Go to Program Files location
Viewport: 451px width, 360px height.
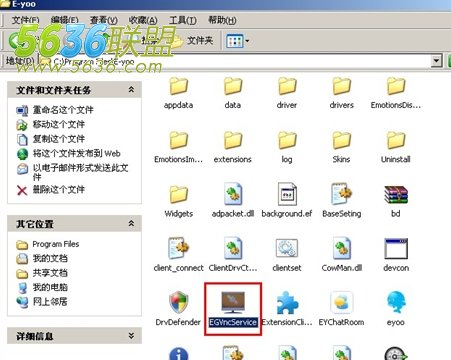[56, 244]
